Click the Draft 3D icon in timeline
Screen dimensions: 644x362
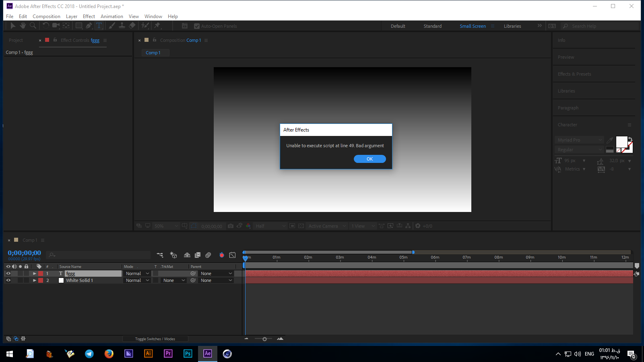point(173,255)
